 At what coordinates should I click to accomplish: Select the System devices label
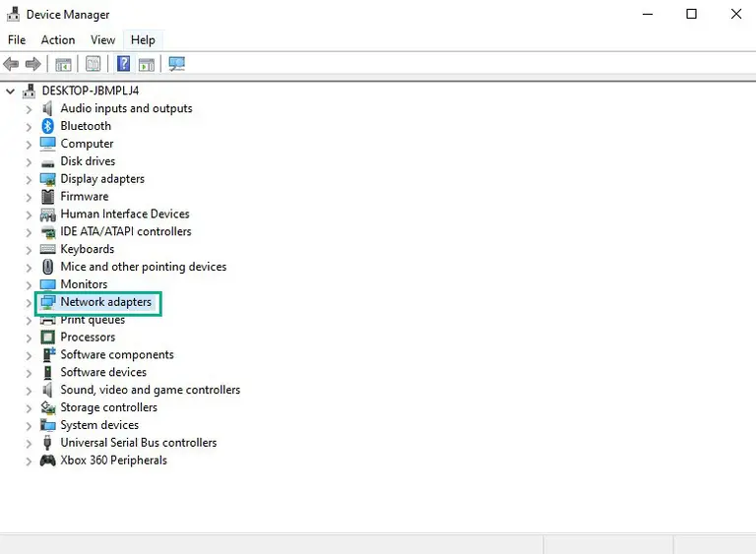point(99,425)
